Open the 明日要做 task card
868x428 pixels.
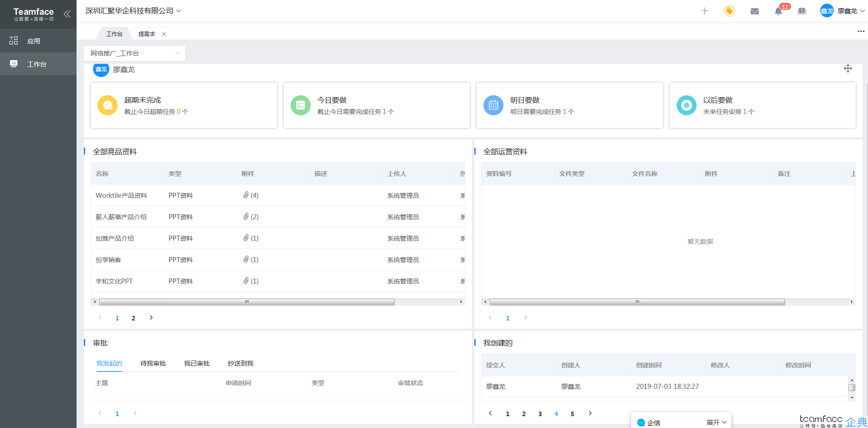click(x=570, y=105)
